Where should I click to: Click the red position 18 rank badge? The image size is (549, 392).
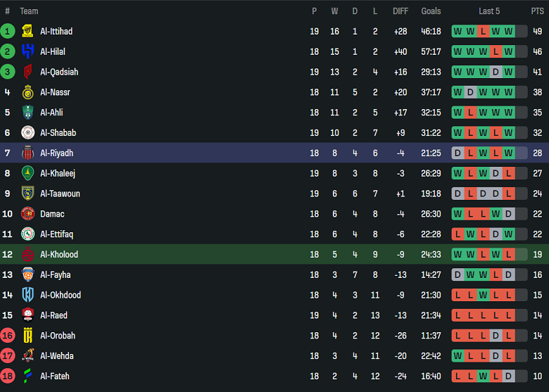8,376
